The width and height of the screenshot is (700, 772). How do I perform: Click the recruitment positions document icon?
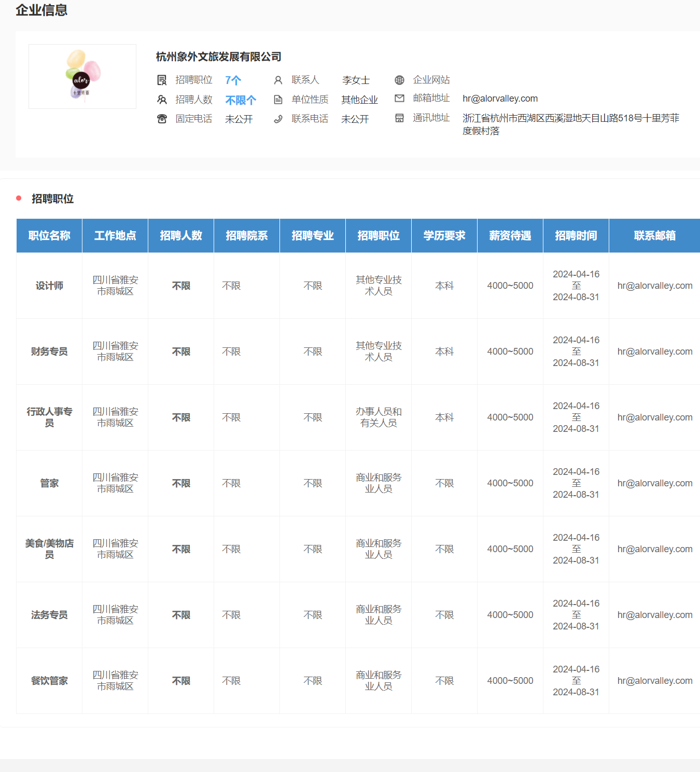[x=162, y=80]
